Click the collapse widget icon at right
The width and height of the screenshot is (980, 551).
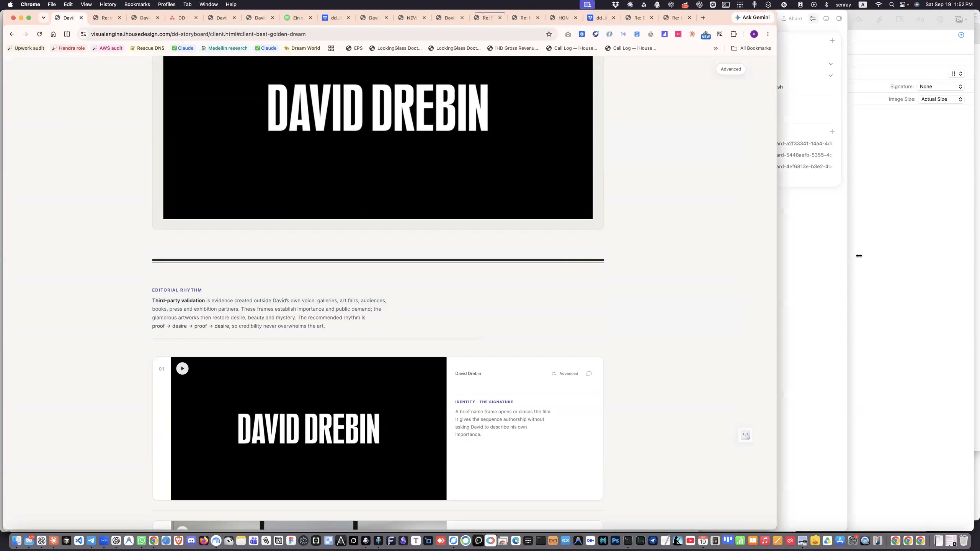point(745,435)
